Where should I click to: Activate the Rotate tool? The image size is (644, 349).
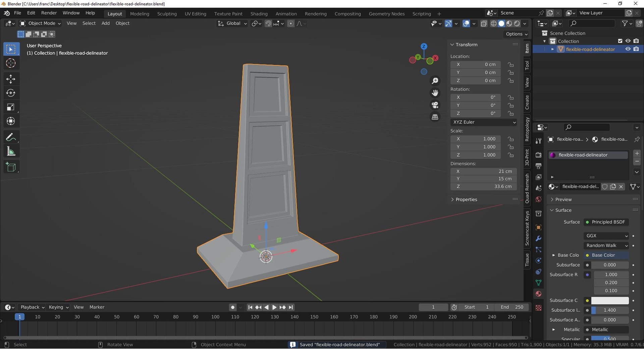point(11,93)
